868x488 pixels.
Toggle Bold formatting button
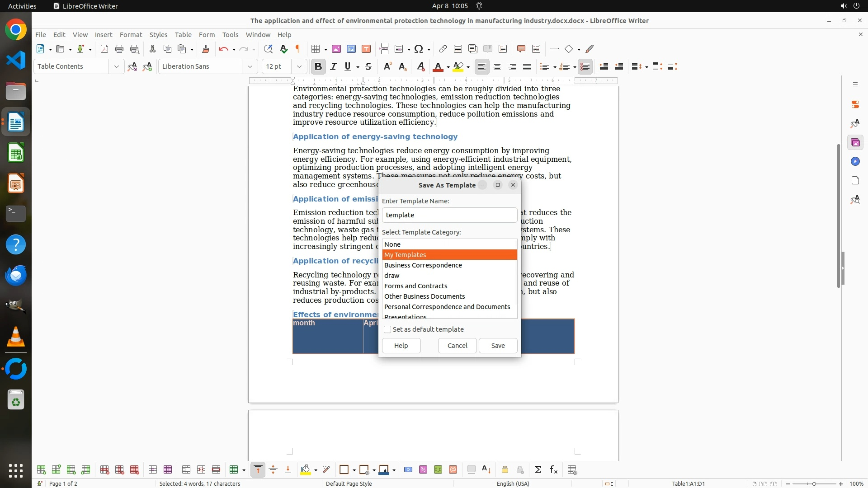tap(318, 66)
